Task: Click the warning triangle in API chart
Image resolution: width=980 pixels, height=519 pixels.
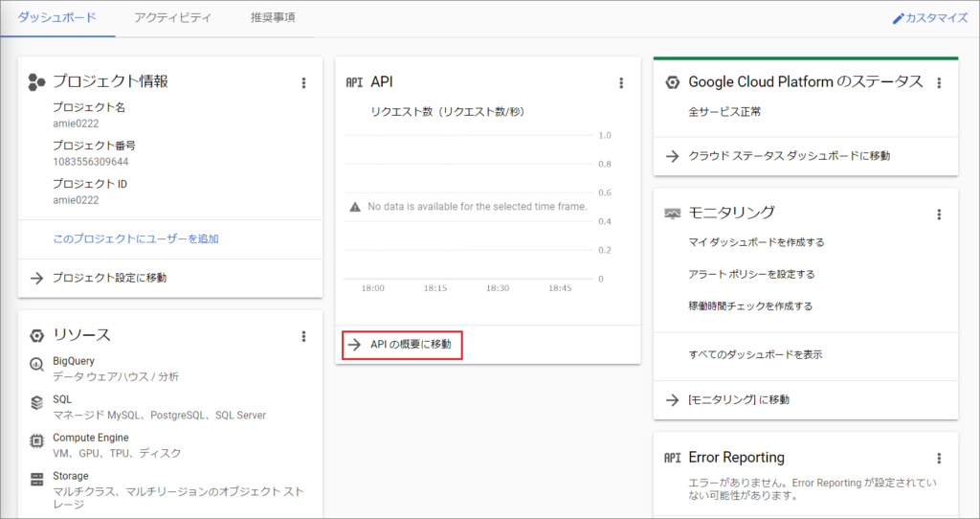Action: [355, 206]
